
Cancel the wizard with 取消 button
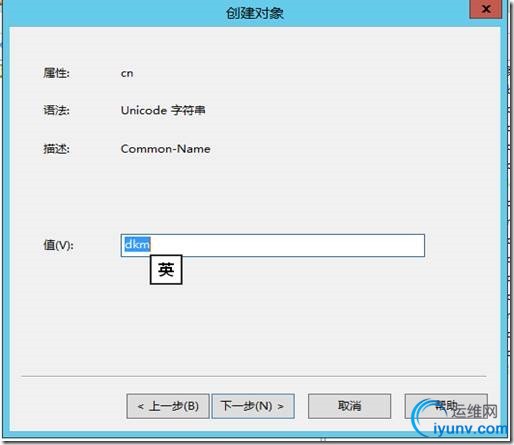click(x=349, y=406)
